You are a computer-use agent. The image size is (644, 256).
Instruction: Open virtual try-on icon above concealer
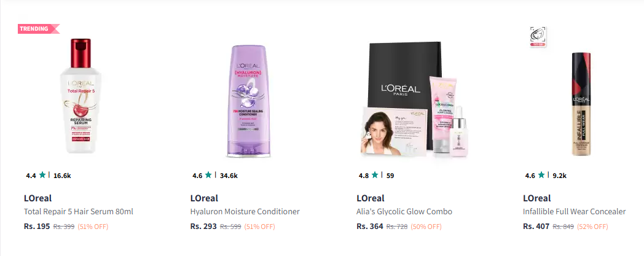[x=538, y=36]
